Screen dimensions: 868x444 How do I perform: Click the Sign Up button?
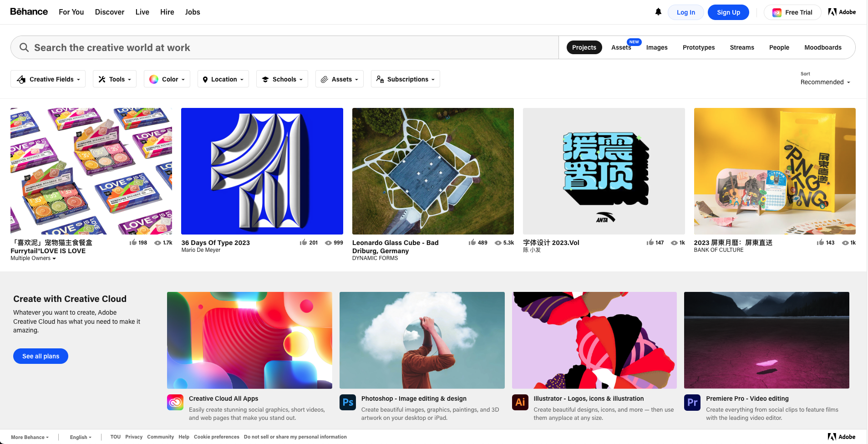pos(728,12)
